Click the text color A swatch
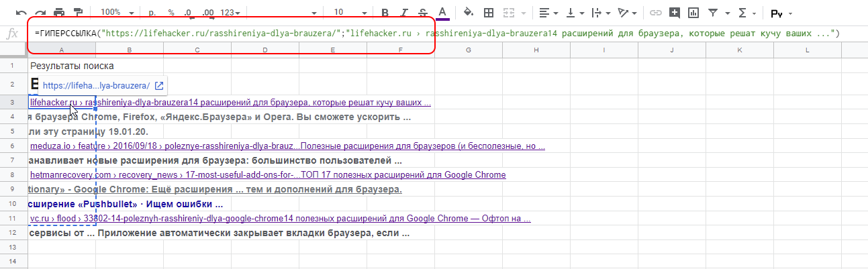Viewport: 868px width, 269px height. tap(442, 13)
